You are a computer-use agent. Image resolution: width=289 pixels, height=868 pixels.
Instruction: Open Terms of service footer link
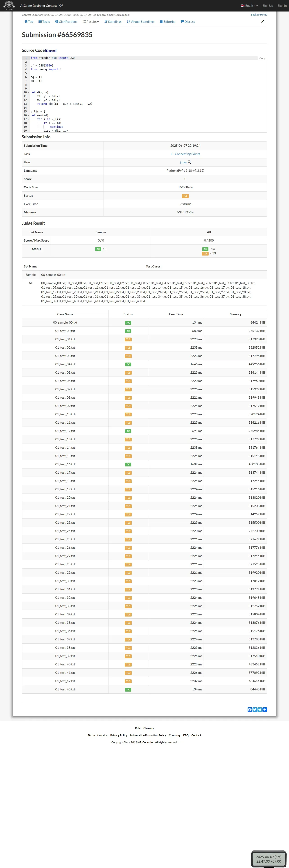(97, 735)
